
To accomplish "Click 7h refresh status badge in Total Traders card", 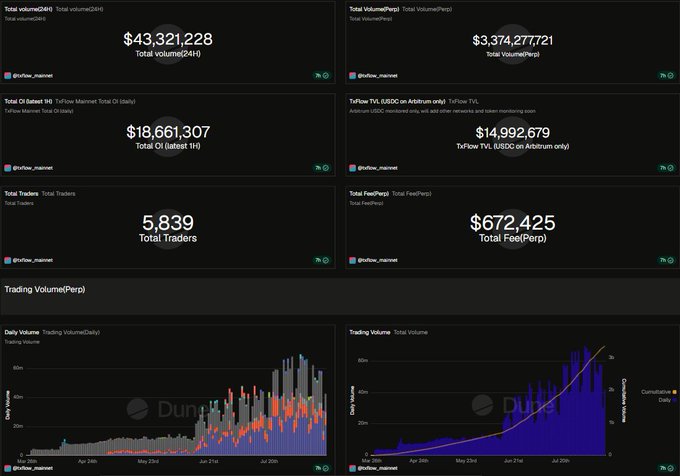I will coord(322,260).
